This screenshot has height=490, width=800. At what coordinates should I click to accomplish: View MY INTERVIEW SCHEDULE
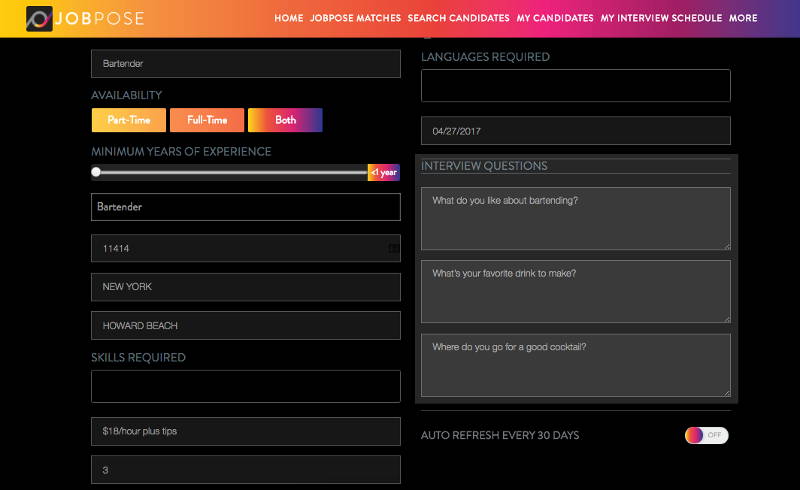click(661, 18)
